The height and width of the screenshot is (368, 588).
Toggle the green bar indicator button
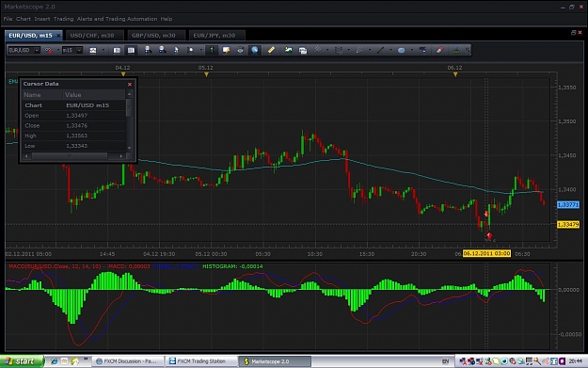[212, 50]
